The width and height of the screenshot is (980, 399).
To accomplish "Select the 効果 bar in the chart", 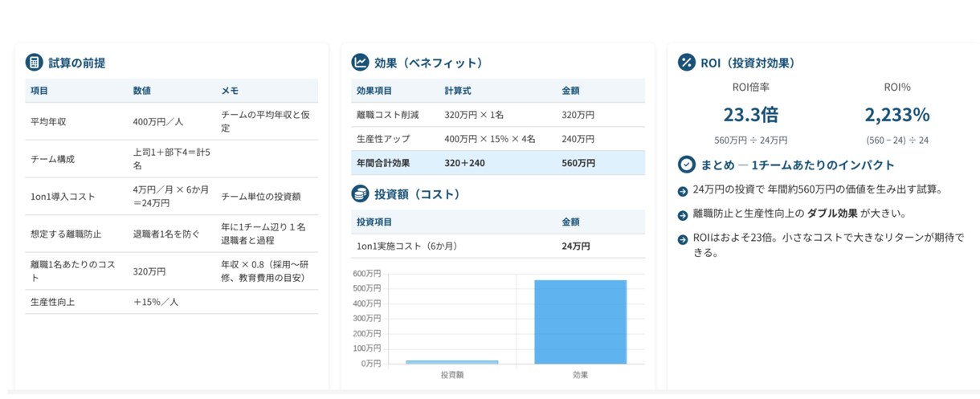I will click(580, 322).
